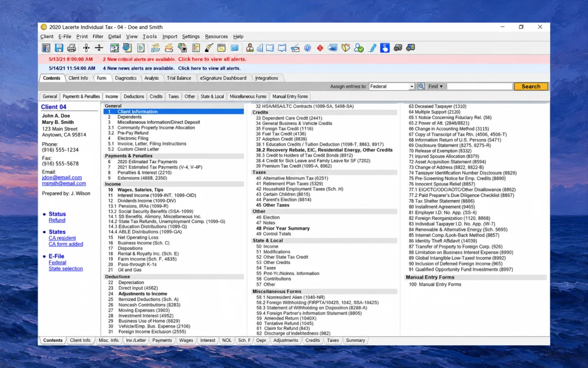Switch to the Diagnostics tab
The height and width of the screenshot is (368, 588).
point(126,78)
